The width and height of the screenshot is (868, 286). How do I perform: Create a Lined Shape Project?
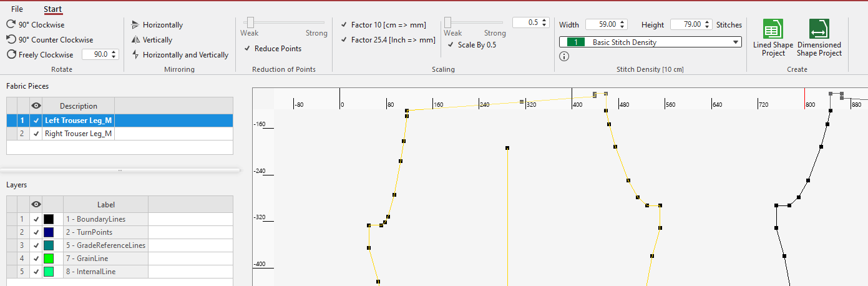click(x=773, y=37)
